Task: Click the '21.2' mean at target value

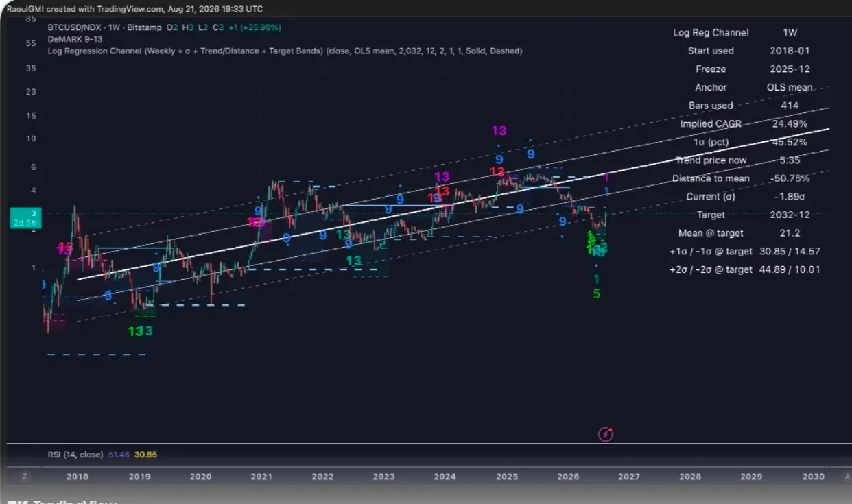Action: pos(790,233)
